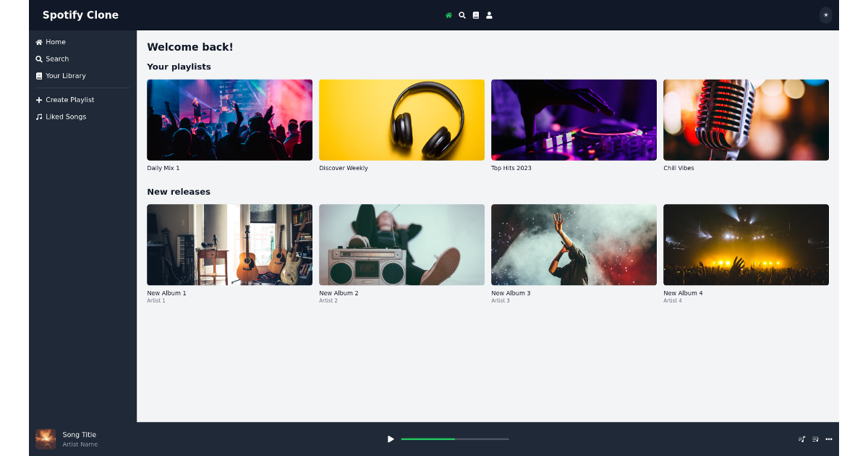Seek using the playback progress bar

(455, 439)
